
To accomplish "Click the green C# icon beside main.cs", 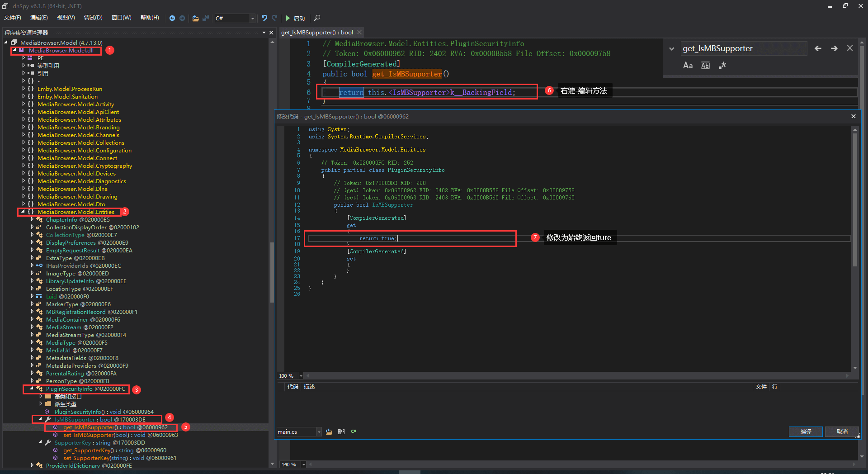I will [354, 431].
